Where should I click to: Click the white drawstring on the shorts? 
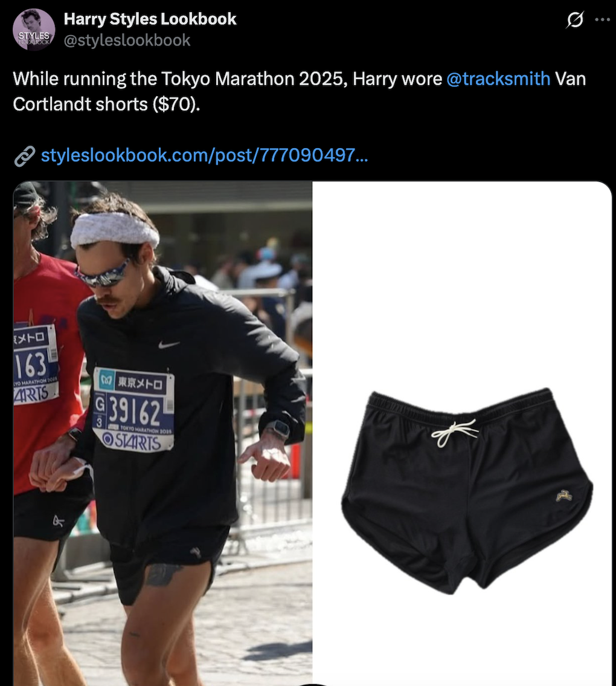[455, 433]
